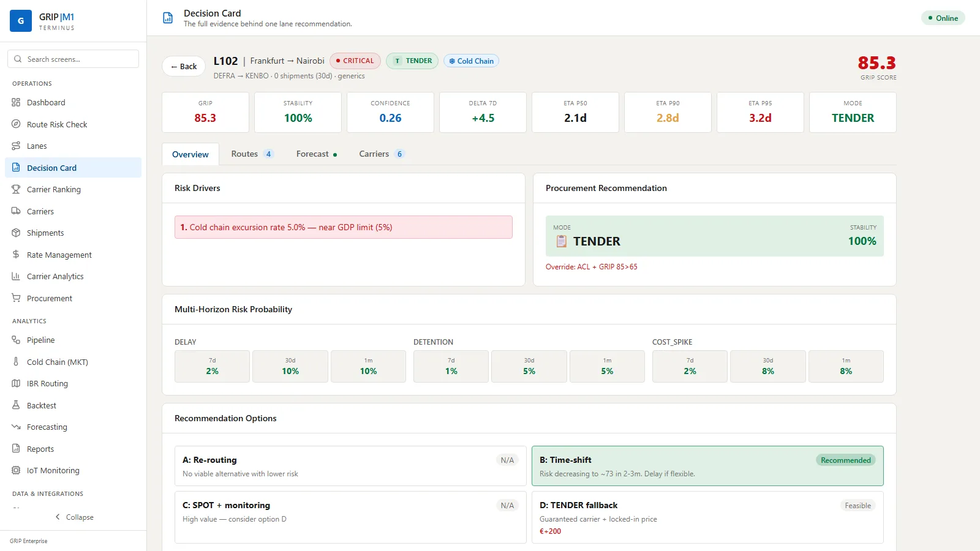The height and width of the screenshot is (551, 980).
Task: Click the cold chain excursion risk driver
Action: coord(343,227)
